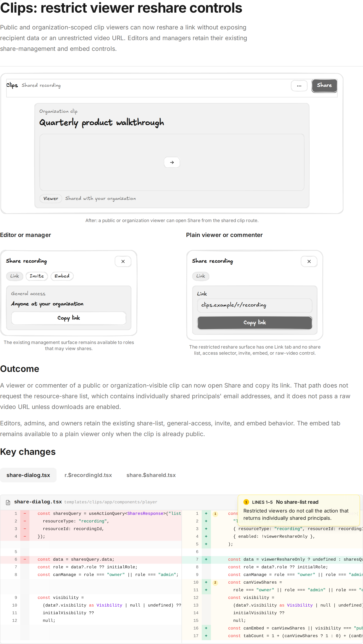Screen dimensions: 363x644
Task: Click the clips.example/r/recording link field
Action: coord(255,305)
